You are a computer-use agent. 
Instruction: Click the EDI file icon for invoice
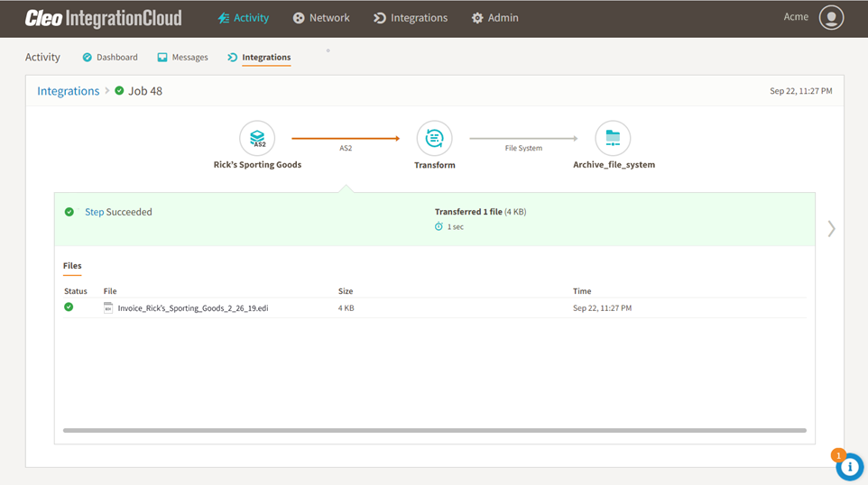(108, 308)
